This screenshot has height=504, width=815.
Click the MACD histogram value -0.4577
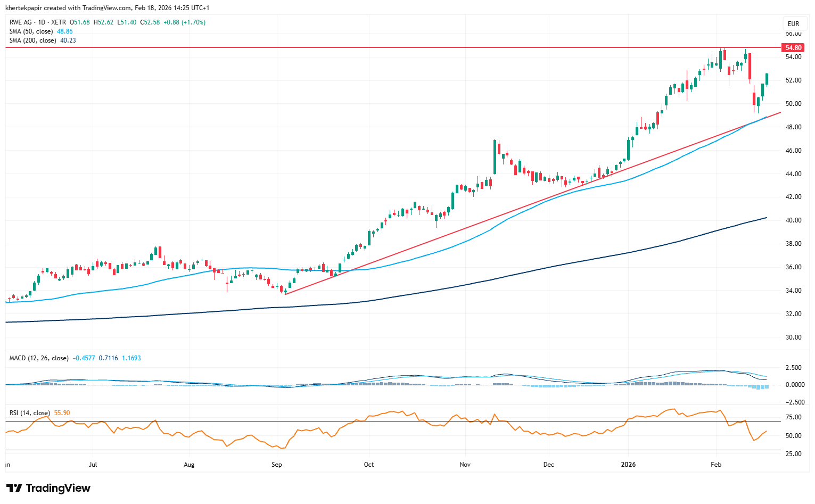tap(84, 358)
